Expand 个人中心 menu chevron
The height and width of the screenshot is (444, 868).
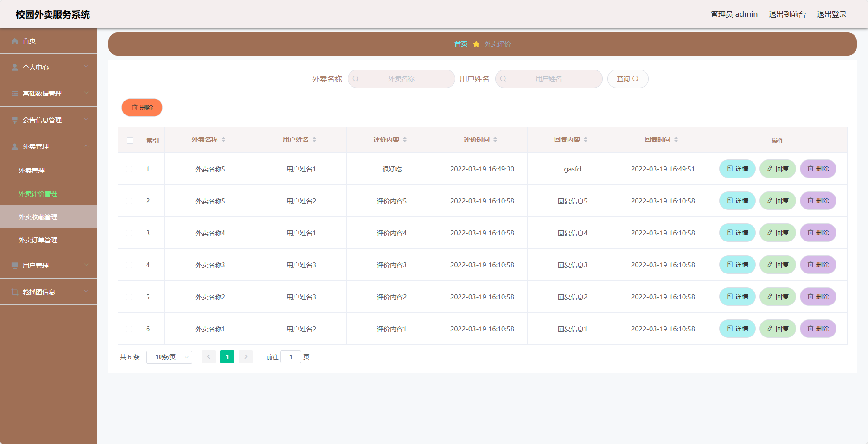pos(86,67)
